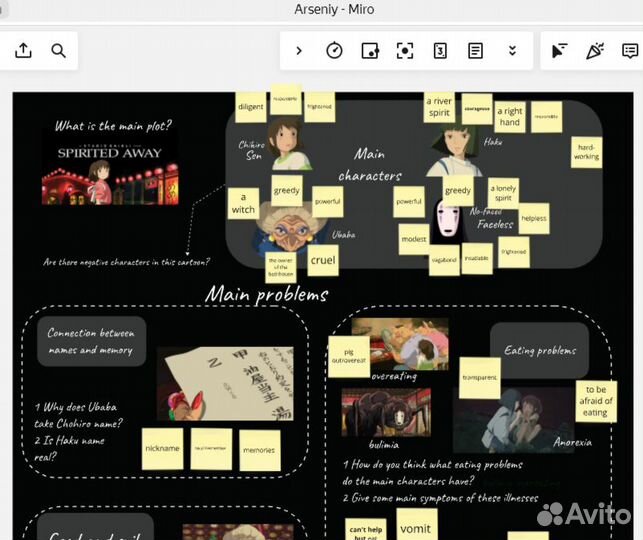643x540 pixels.
Task: Select the 'hard-working' sticky note
Action: (586, 152)
